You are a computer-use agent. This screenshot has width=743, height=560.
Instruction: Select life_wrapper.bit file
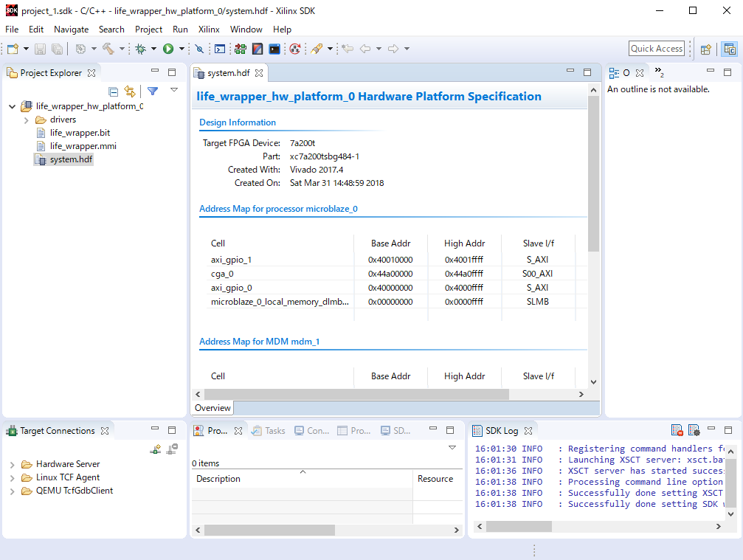click(80, 133)
